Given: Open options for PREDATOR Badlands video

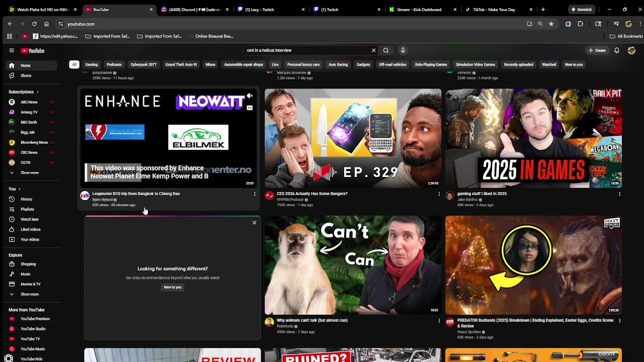Looking at the screenshot, I should tap(619, 321).
